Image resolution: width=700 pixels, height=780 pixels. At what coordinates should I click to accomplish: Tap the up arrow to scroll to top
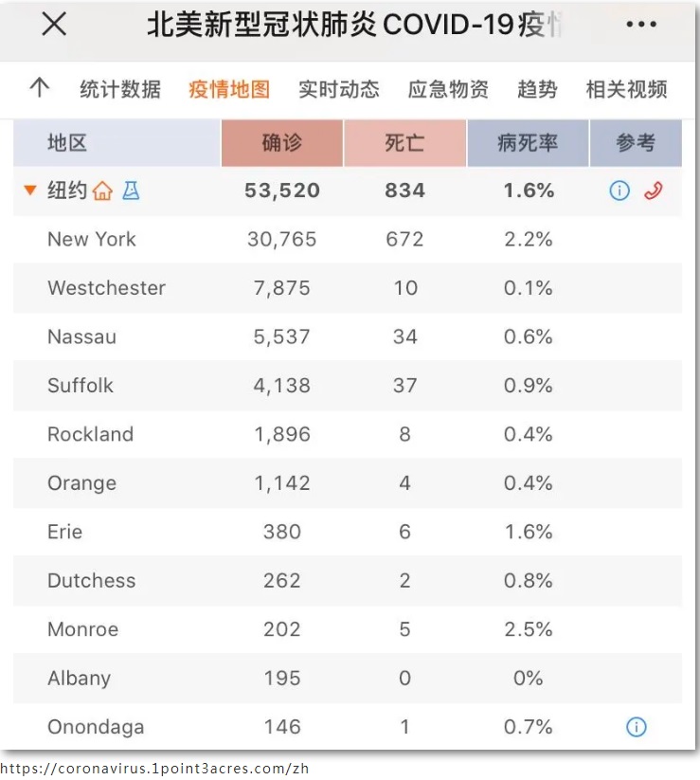(39, 87)
